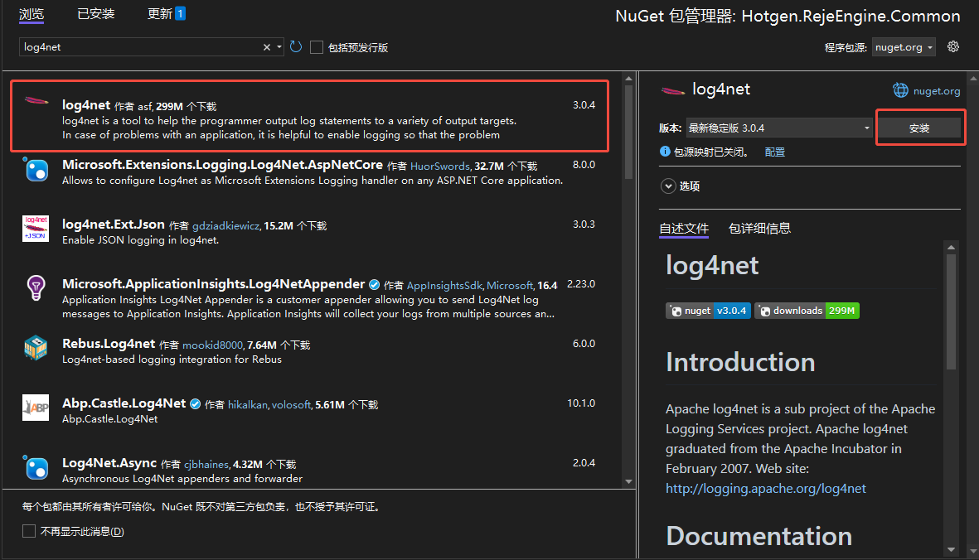This screenshot has width=979, height=560.
Task: Open AppInsightsSdk author link
Action: 444,285
